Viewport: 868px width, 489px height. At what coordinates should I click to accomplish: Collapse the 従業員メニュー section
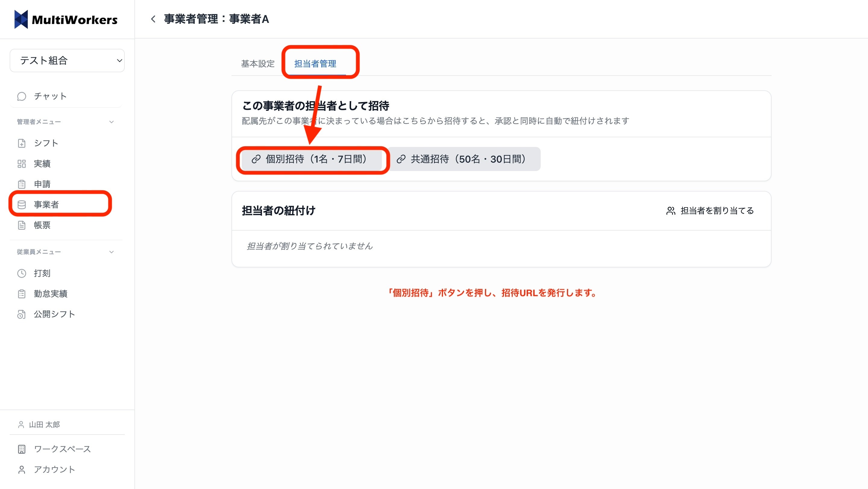coord(66,252)
